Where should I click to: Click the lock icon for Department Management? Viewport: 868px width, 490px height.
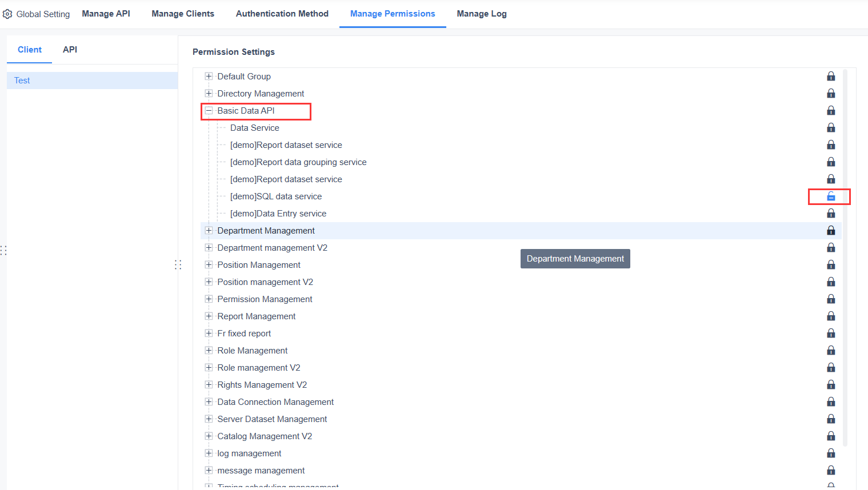(831, 230)
